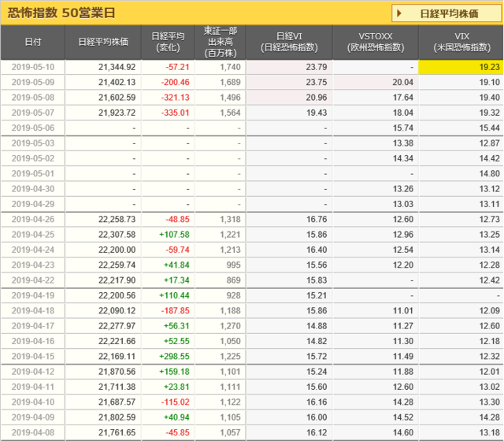The height and width of the screenshot is (441, 504).
Task: Click the 日経平均株価 button at top right
Action: pos(446,13)
